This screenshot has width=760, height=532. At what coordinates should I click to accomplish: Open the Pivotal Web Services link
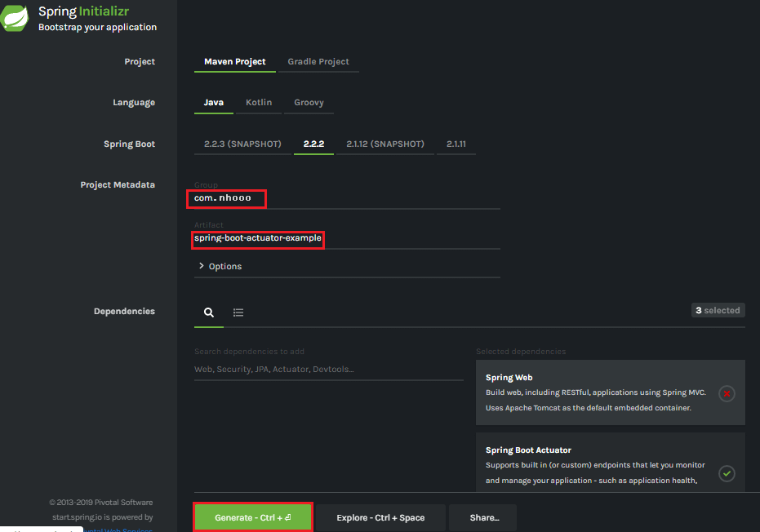tap(119, 530)
